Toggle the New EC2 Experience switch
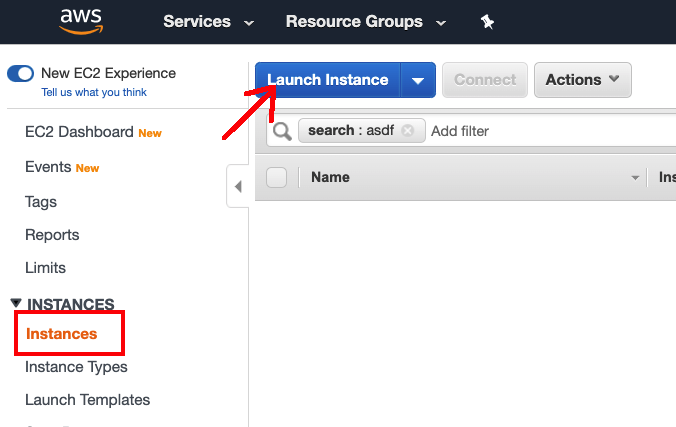The width and height of the screenshot is (676, 427). [20, 73]
